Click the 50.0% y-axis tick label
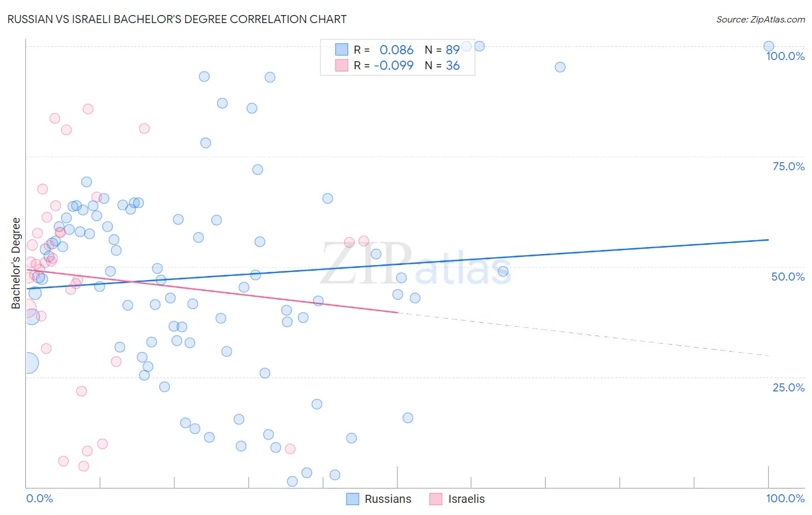The height and width of the screenshot is (515, 812). [788, 277]
